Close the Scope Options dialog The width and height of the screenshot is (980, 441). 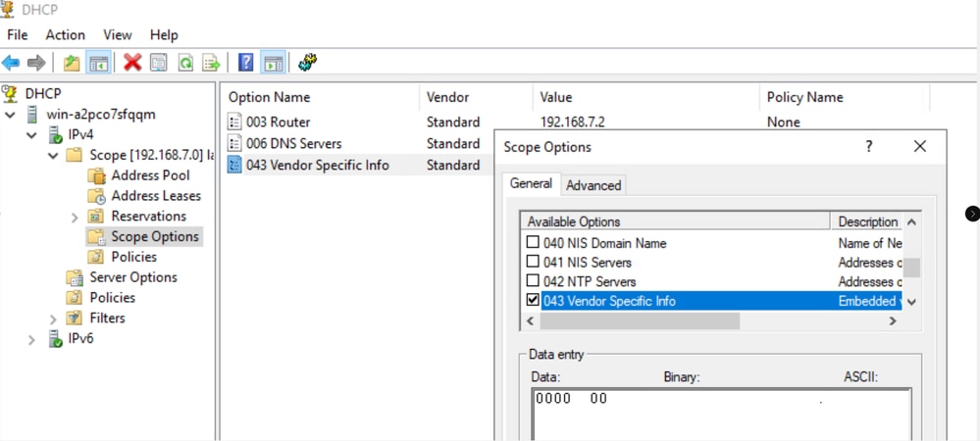tap(919, 147)
